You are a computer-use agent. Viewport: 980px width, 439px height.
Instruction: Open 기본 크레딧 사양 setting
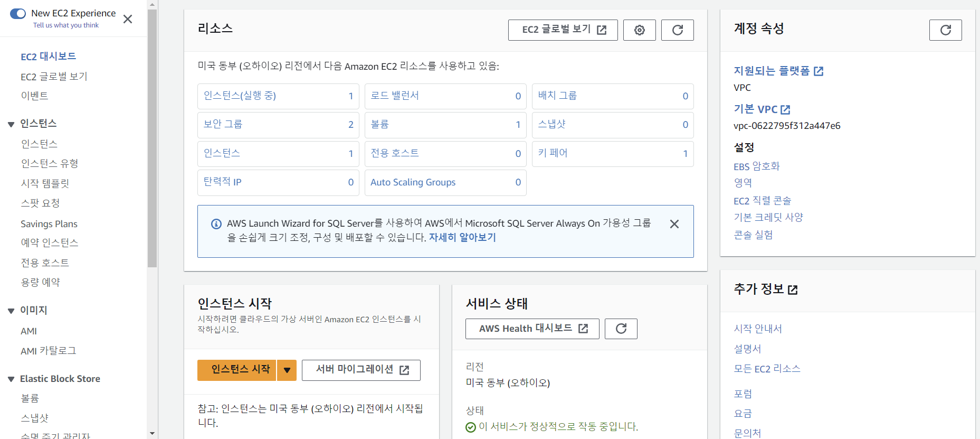tap(768, 217)
